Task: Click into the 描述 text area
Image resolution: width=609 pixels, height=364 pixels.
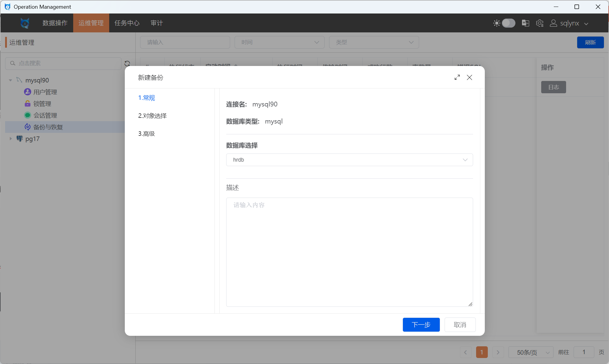Action: [x=349, y=252]
